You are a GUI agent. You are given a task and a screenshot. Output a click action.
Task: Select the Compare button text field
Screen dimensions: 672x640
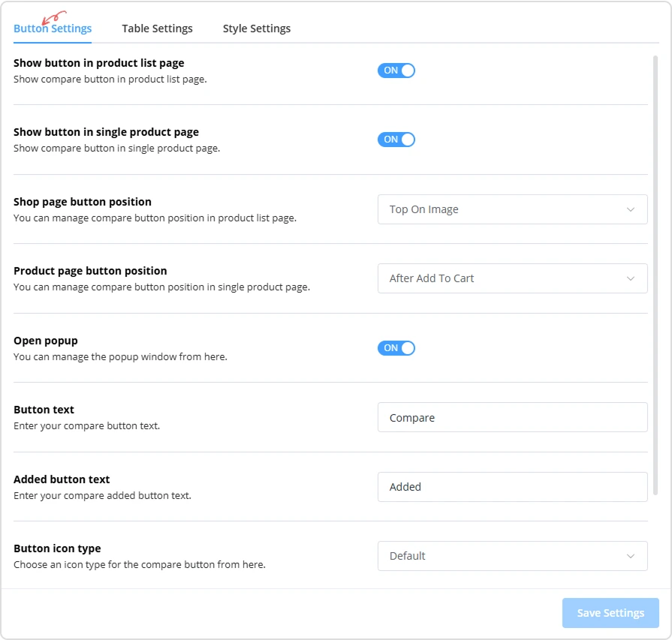[x=513, y=417]
